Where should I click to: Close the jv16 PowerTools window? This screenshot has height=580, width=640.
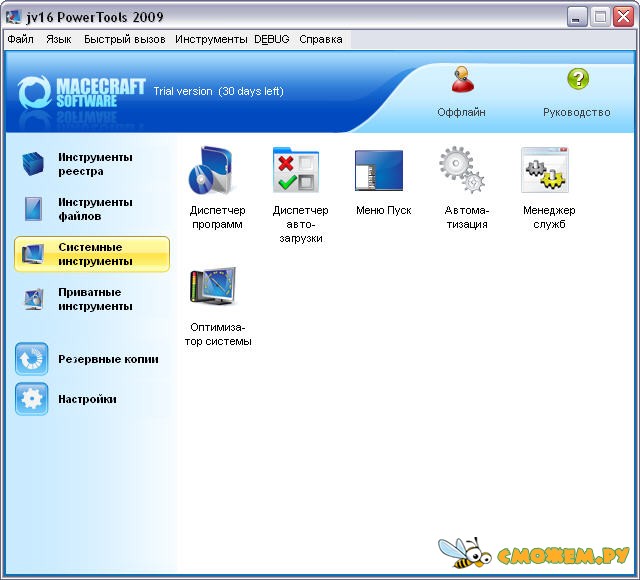(x=623, y=17)
